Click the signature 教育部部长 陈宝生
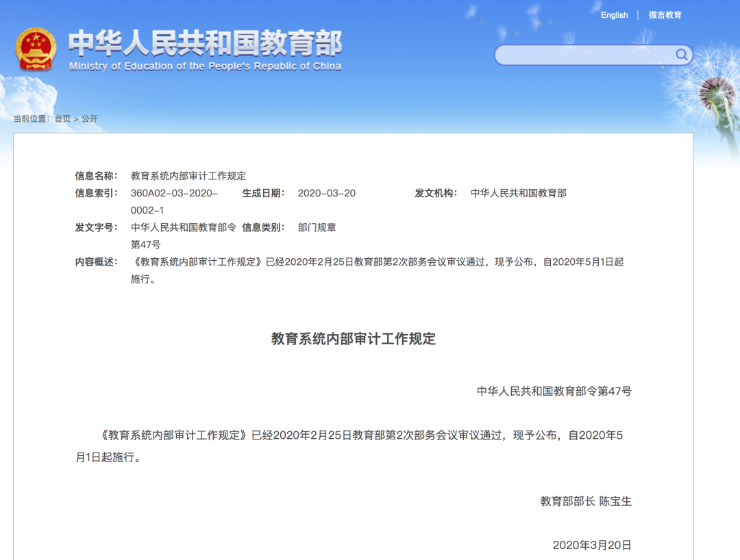740x560 pixels. (x=586, y=501)
